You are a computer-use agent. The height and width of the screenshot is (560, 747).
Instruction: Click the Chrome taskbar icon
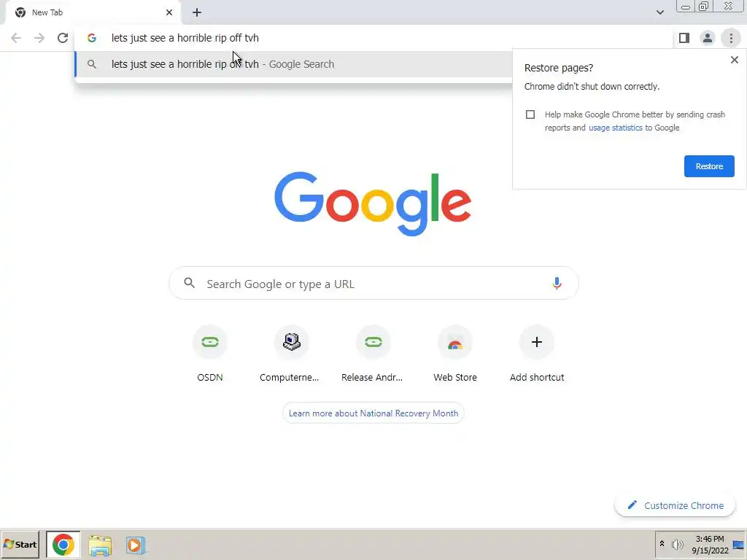(63, 545)
